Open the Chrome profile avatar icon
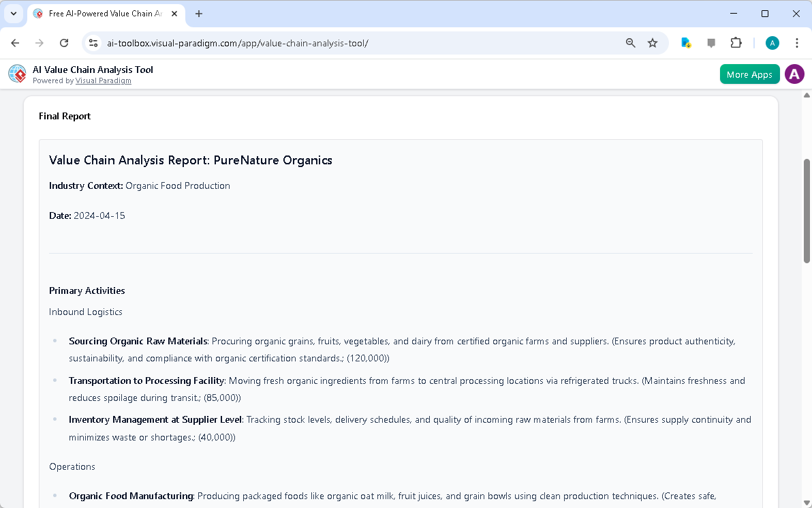This screenshot has height=508, width=812. (772, 42)
